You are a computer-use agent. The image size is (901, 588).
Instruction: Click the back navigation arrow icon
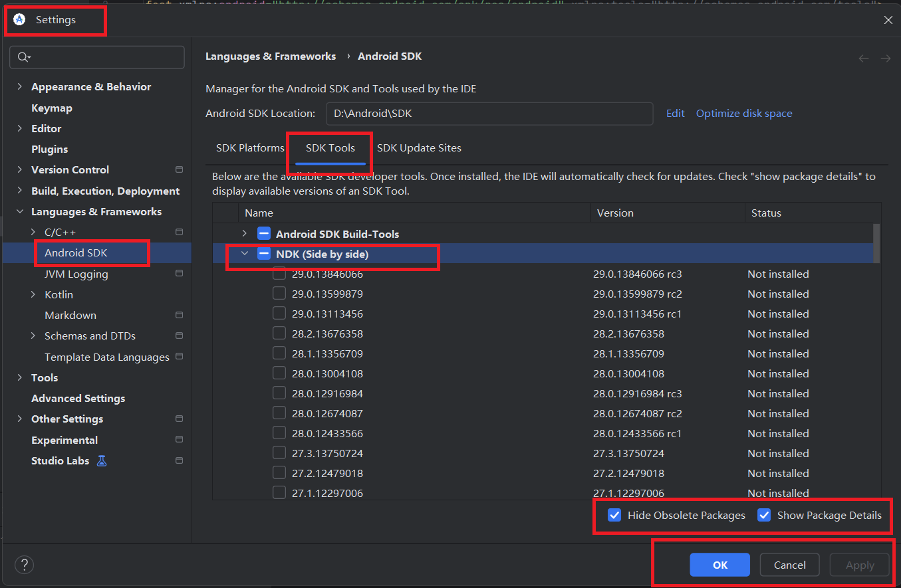point(864,58)
